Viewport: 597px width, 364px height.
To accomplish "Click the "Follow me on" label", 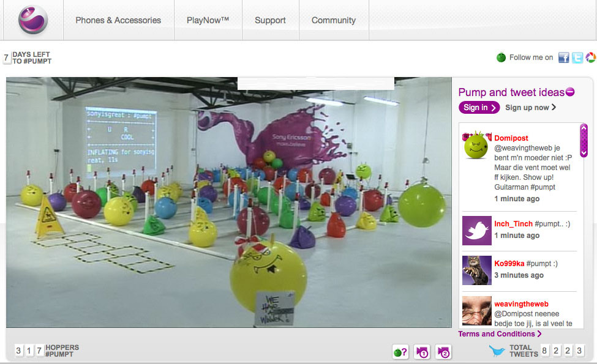I will click(x=531, y=58).
